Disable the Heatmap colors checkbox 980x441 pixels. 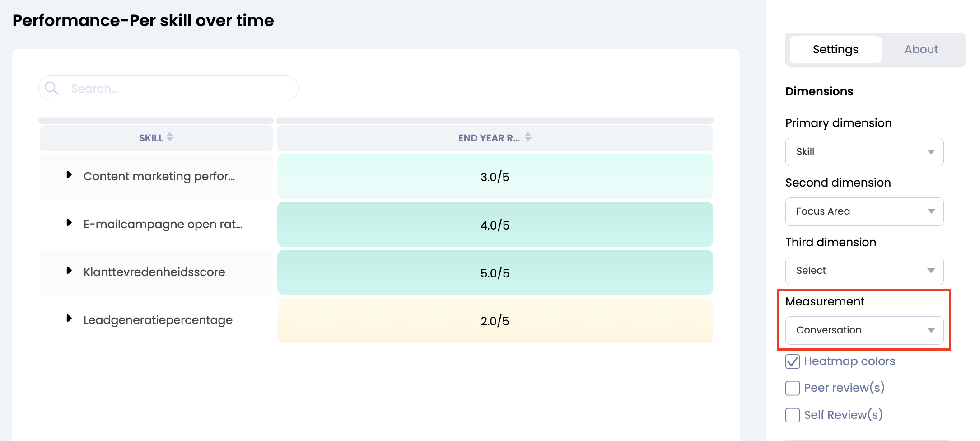[x=793, y=361]
